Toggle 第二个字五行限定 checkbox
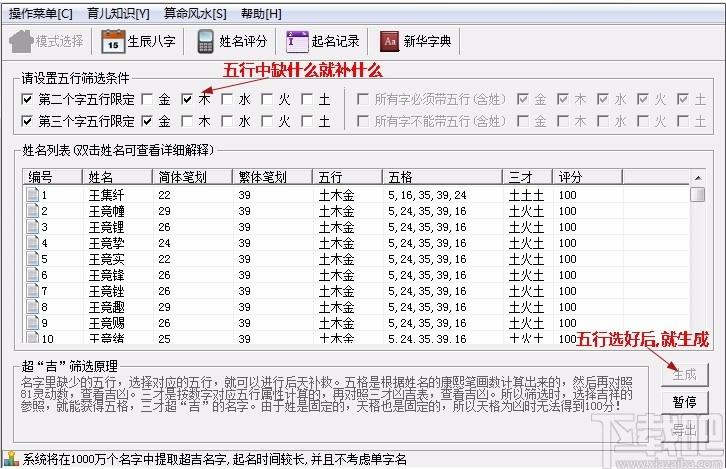 27,99
